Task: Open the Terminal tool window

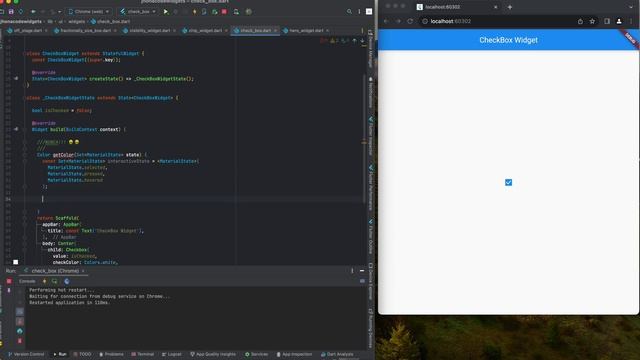Action: pos(143,354)
